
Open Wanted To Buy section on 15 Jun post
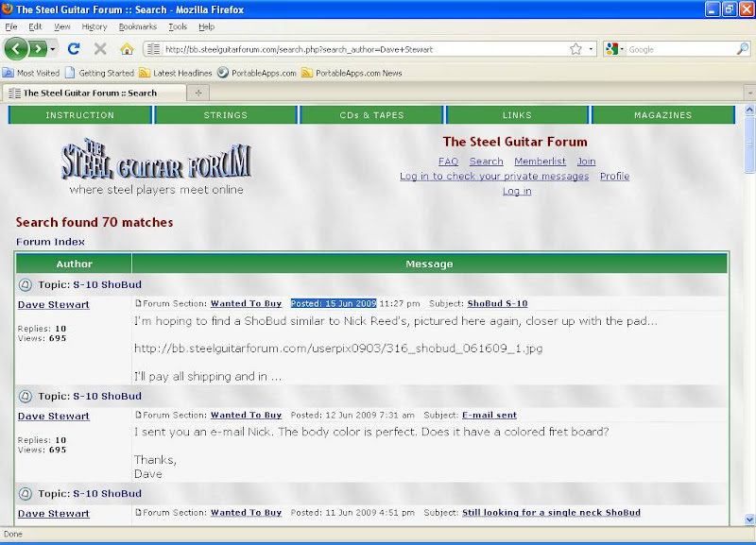(246, 303)
